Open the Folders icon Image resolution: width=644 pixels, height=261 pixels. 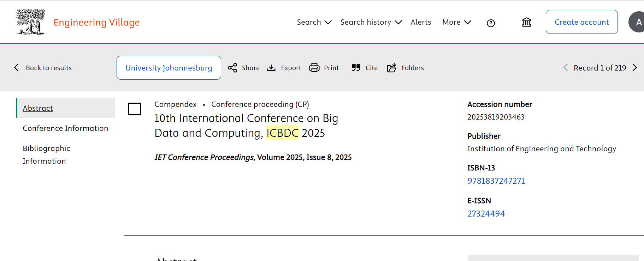tap(391, 68)
